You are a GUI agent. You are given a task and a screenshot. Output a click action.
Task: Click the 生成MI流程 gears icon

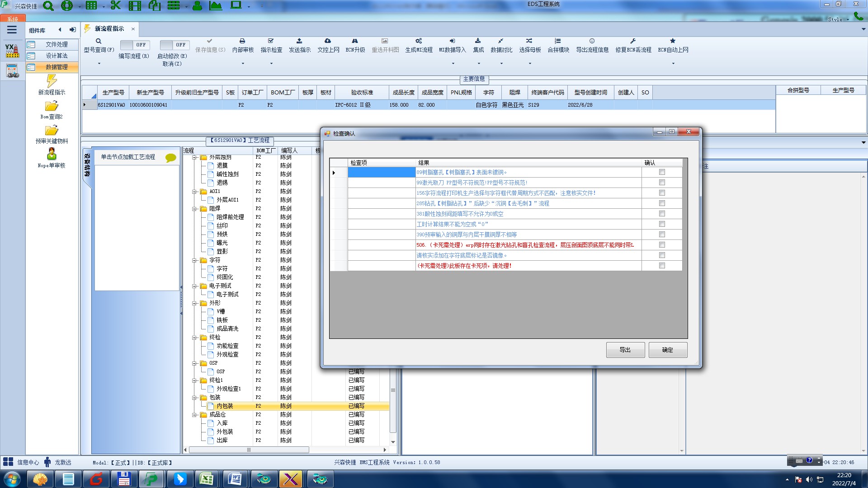(x=419, y=41)
